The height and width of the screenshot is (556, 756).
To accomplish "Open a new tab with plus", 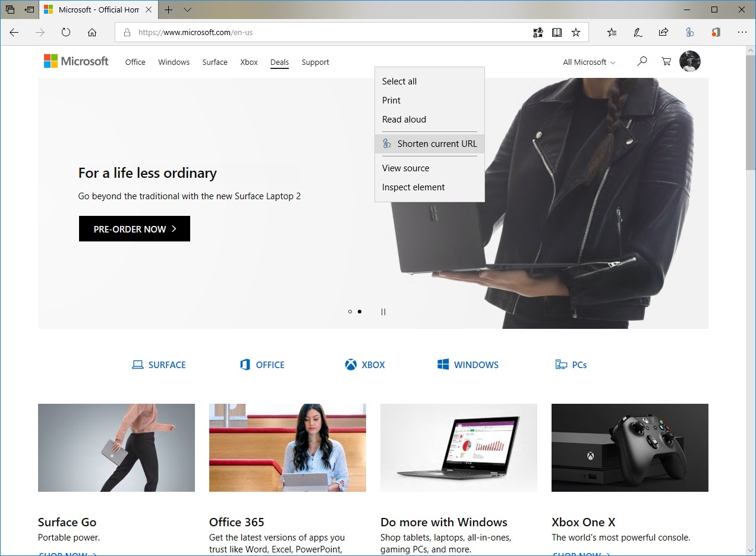I will (169, 10).
